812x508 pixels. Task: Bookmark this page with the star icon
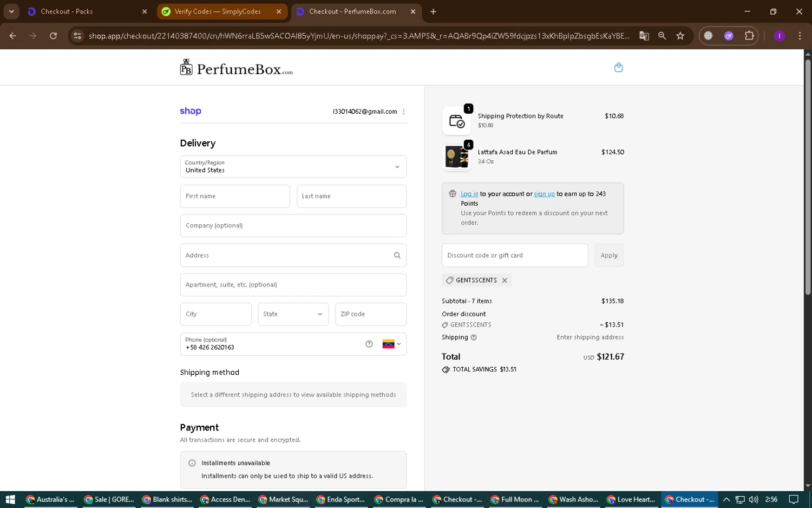pyautogui.click(x=680, y=36)
